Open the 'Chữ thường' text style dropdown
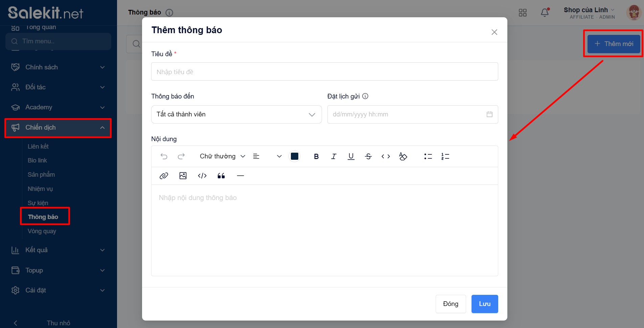 pyautogui.click(x=222, y=156)
